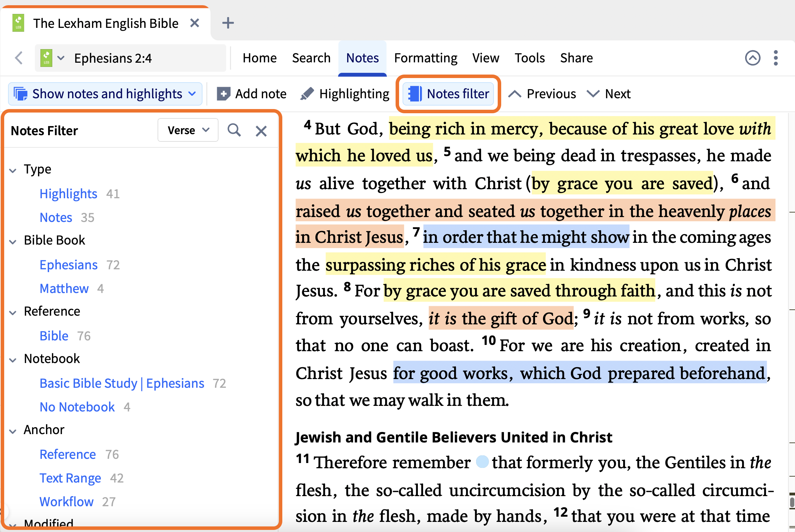Collapse the Anchor filter section
Viewport: 795px width, 532px height.
[13, 431]
